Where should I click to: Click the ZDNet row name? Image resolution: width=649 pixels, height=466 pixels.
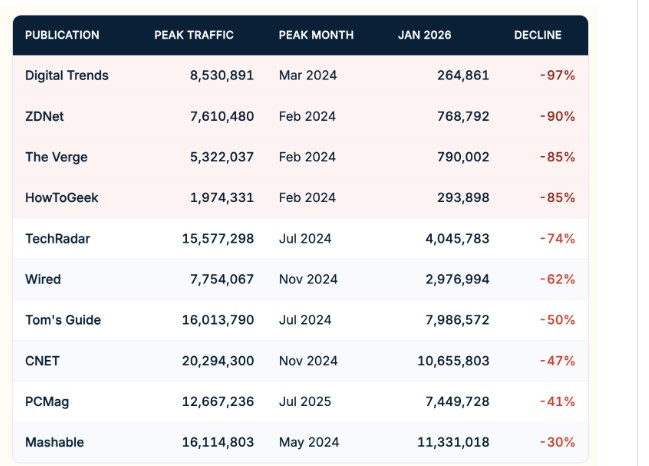[x=45, y=116]
